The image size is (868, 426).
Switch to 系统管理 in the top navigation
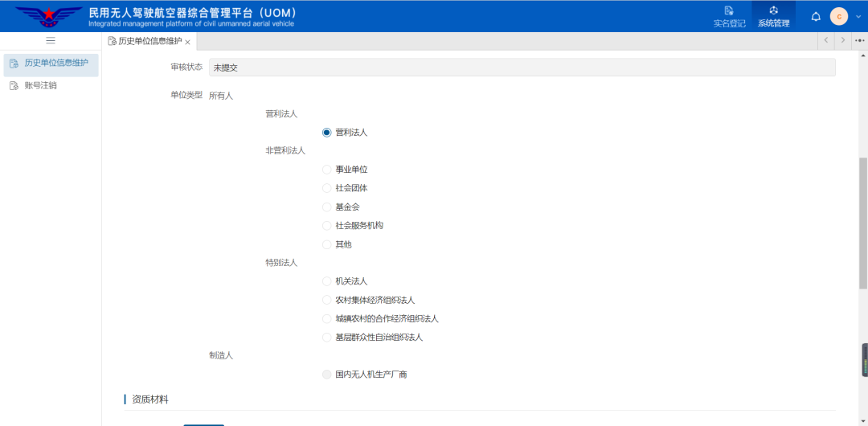(773, 16)
